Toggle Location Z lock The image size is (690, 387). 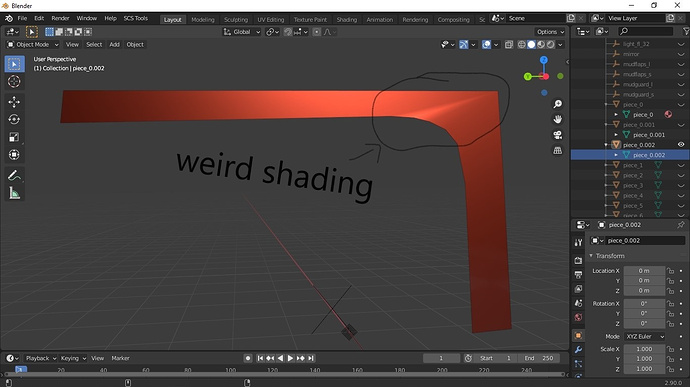coord(670,291)
